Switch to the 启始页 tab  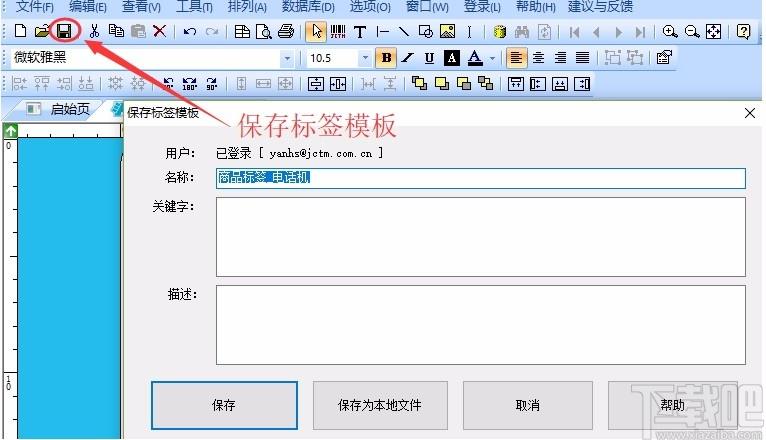[x=70, y=109]
